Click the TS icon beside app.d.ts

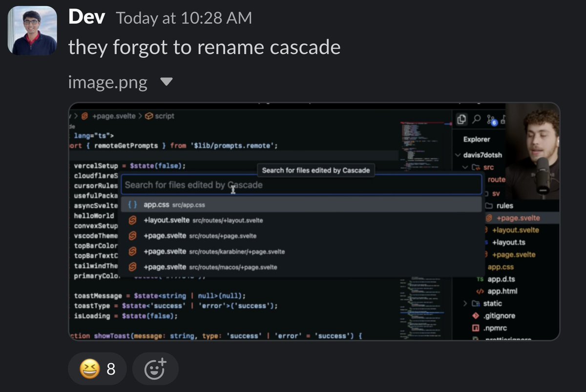point(480,279)
